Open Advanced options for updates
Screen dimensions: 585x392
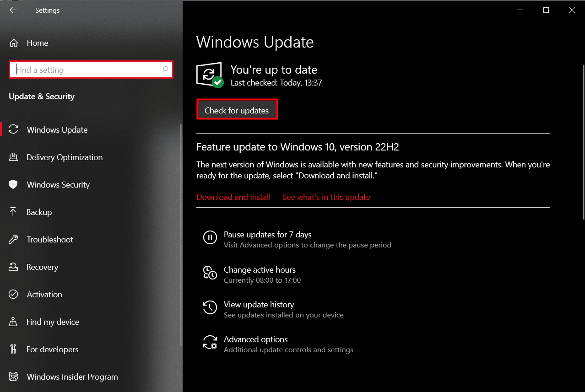pyautogui.click(x=255, y=339)
